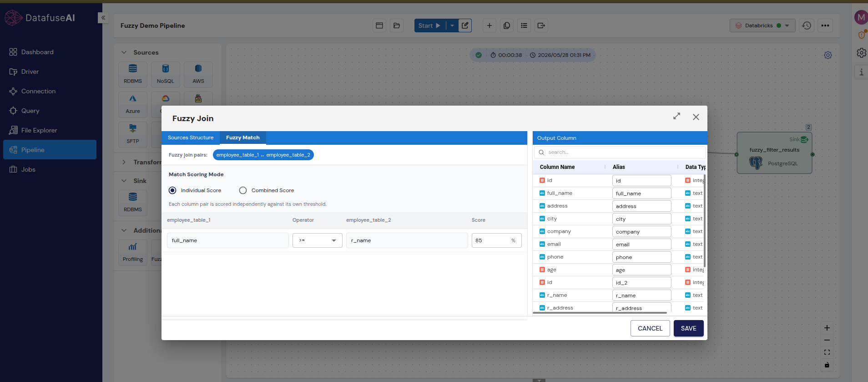Click the employee_table_1 – employee_table_2 pair chip
The height and width of the screenshot is (382, 868).
coord(263,155)
